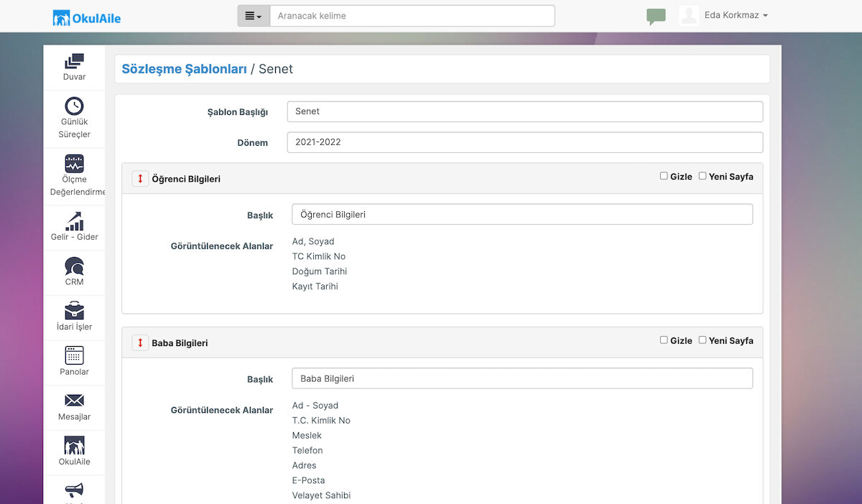
Task: Click the 'Ad - Soyad' field entry
Action: click(315, 406)
